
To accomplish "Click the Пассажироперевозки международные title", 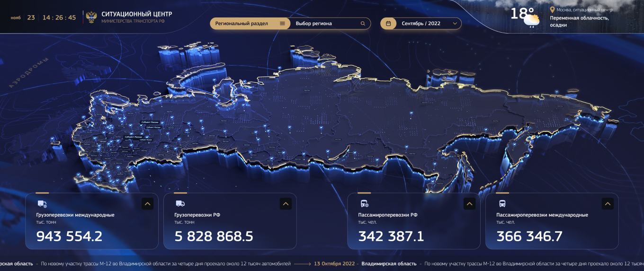I will [x=542, y=215].
